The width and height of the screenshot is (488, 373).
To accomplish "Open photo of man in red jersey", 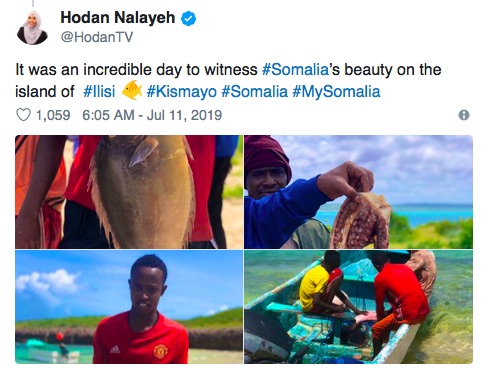I will tap(129, 307).
